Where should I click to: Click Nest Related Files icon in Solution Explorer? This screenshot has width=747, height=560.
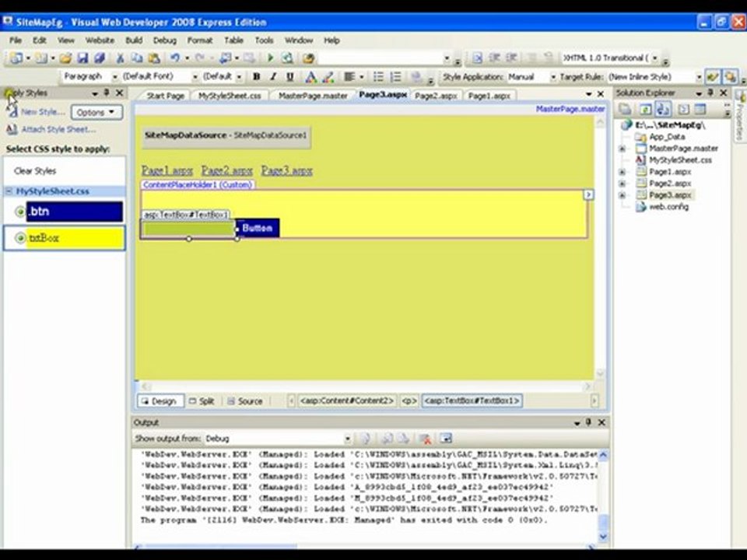pyautogui.click(x=663, y=110)
